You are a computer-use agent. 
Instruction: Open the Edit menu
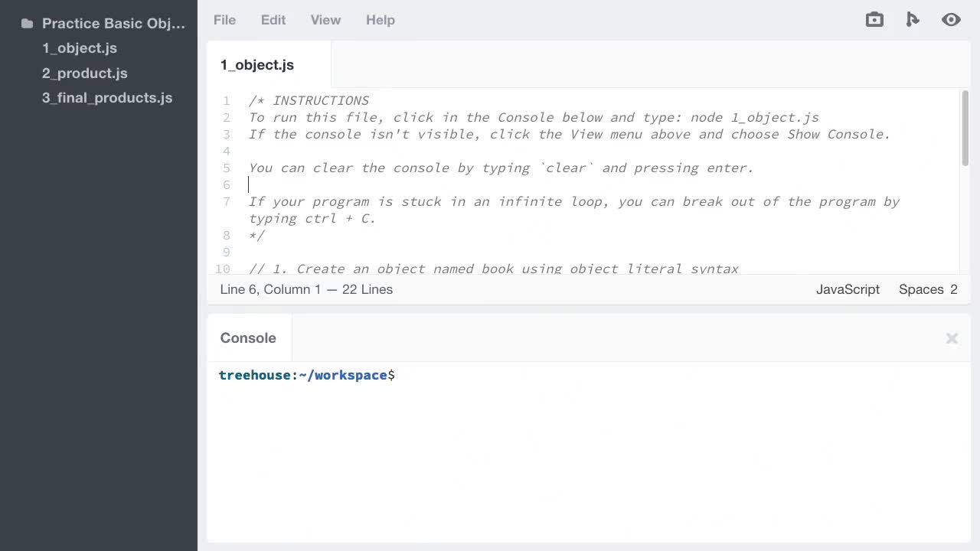273,20
